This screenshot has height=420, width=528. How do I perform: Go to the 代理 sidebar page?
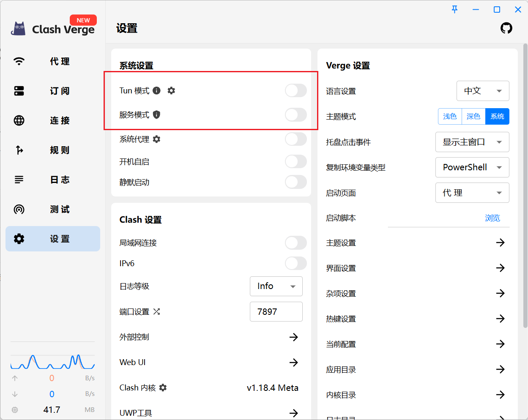[x=53, y=61]
